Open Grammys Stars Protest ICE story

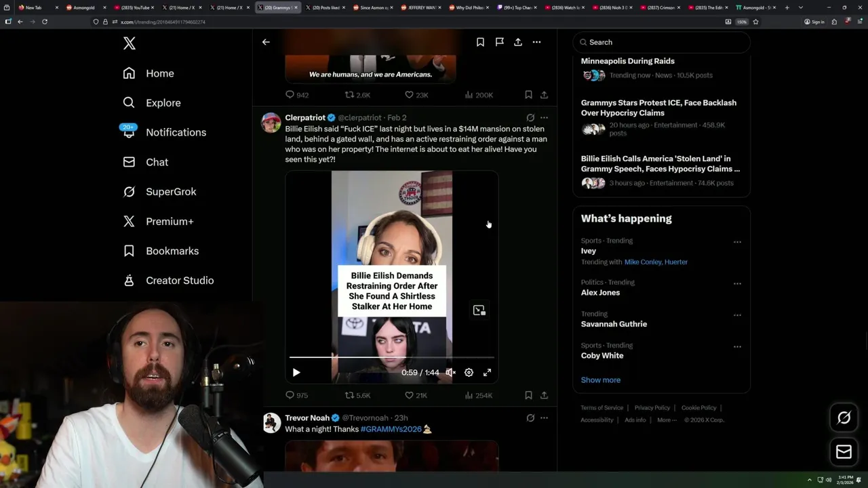pyautogui.click(x=661, y=118)
